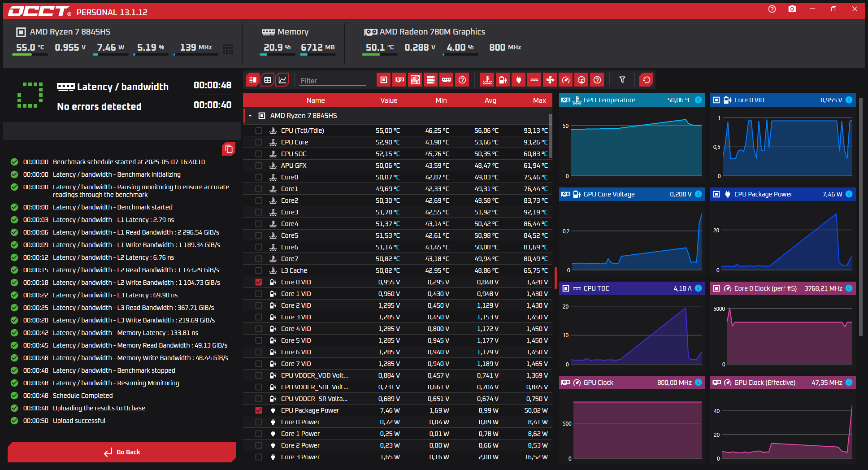
Task: Click the sensor table vertical scrollbar
Action: 551,136
